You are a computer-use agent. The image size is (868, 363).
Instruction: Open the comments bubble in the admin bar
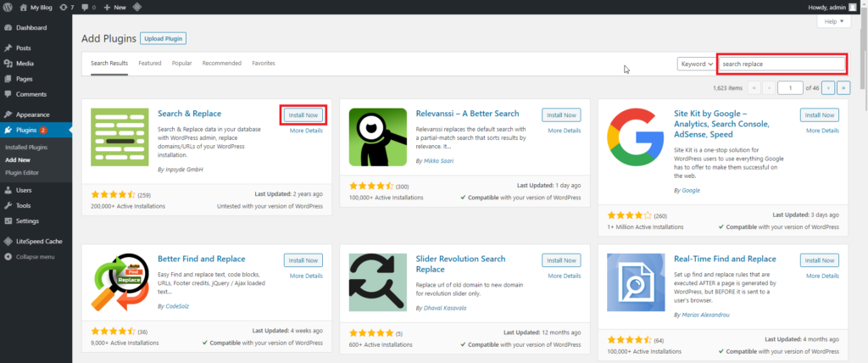(x=88, y=7)
